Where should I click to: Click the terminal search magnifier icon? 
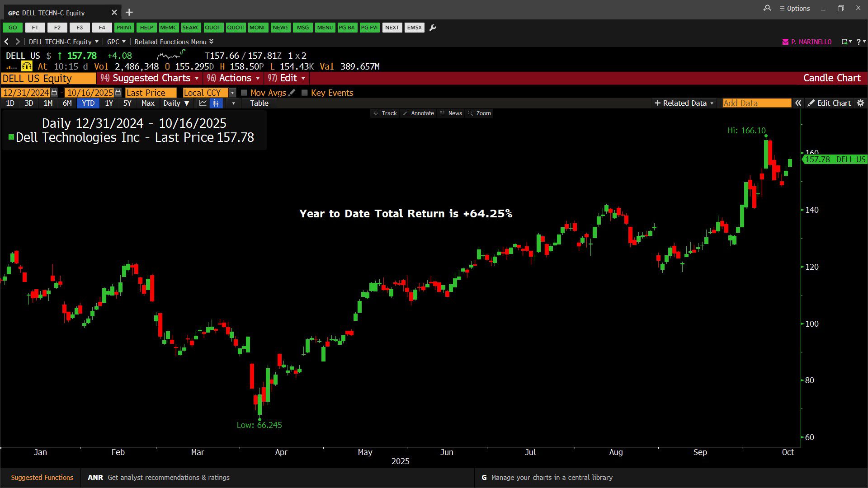click(x=767, y=8)
